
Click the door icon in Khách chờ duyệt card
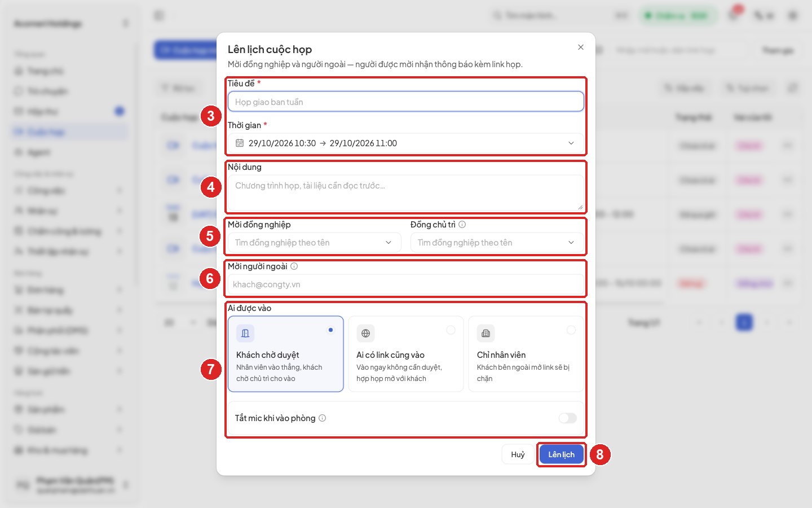[x=245, y=334]
